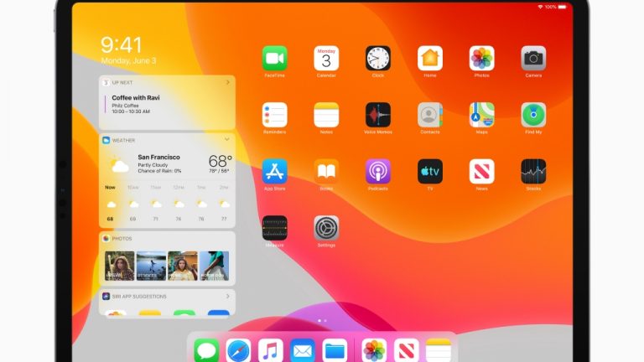
Task: Open the third photo thumbnail in Photos widget
Action: (183, 266)
